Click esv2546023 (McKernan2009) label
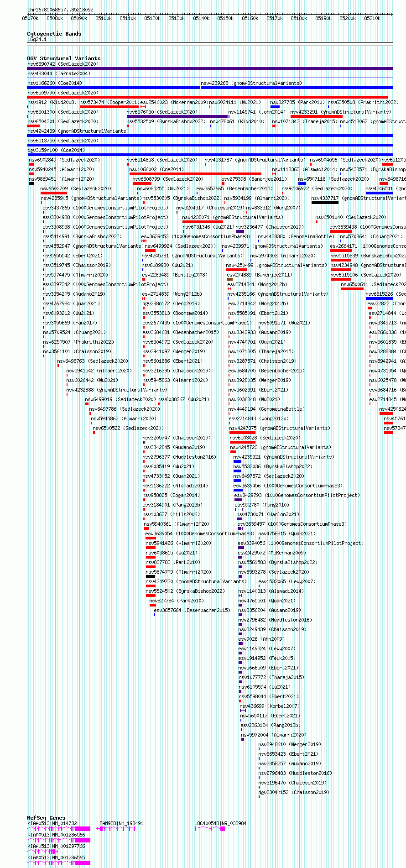The width and height of the screenshot is (406, 868). [174, 103]
